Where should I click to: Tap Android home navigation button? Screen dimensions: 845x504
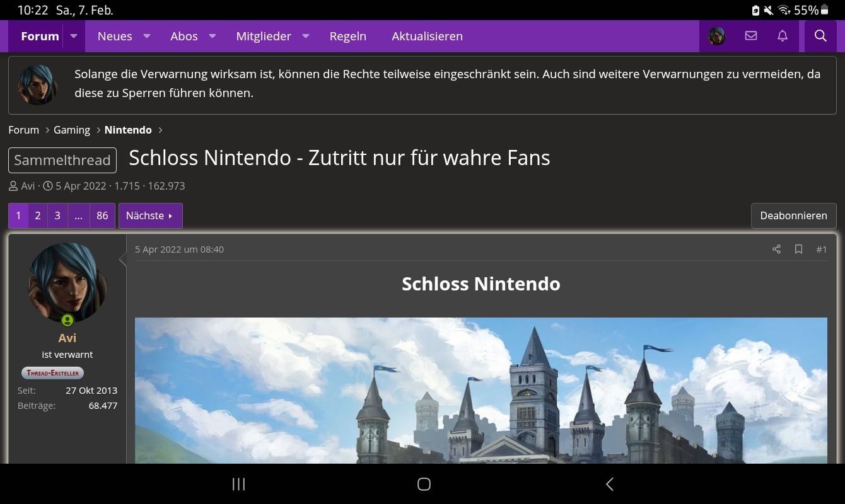click(x=424, y=484)
